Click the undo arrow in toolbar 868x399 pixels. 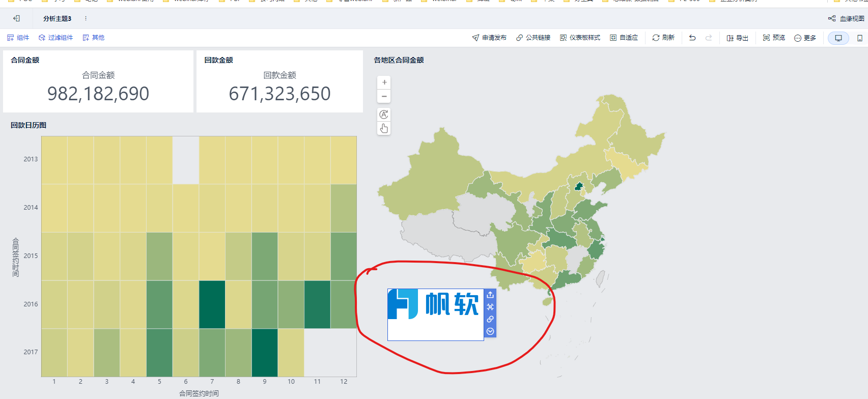point(692,38)
